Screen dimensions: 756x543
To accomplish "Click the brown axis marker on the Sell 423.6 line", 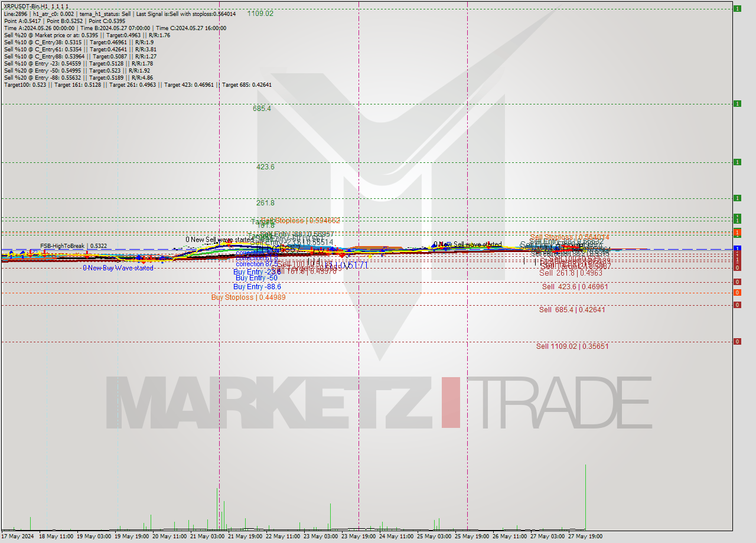I will [x=737, y=282].
